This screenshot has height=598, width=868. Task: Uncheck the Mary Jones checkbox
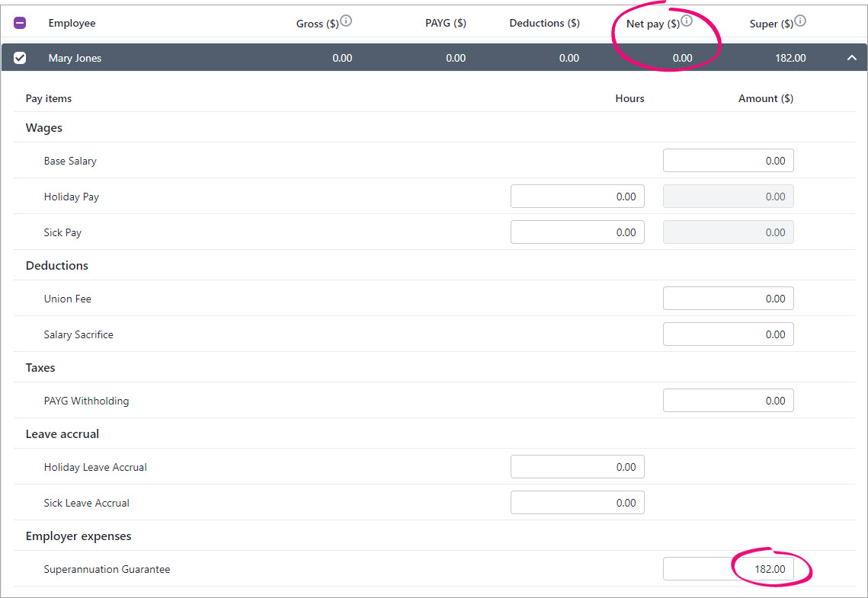click(x=20, y=58)
